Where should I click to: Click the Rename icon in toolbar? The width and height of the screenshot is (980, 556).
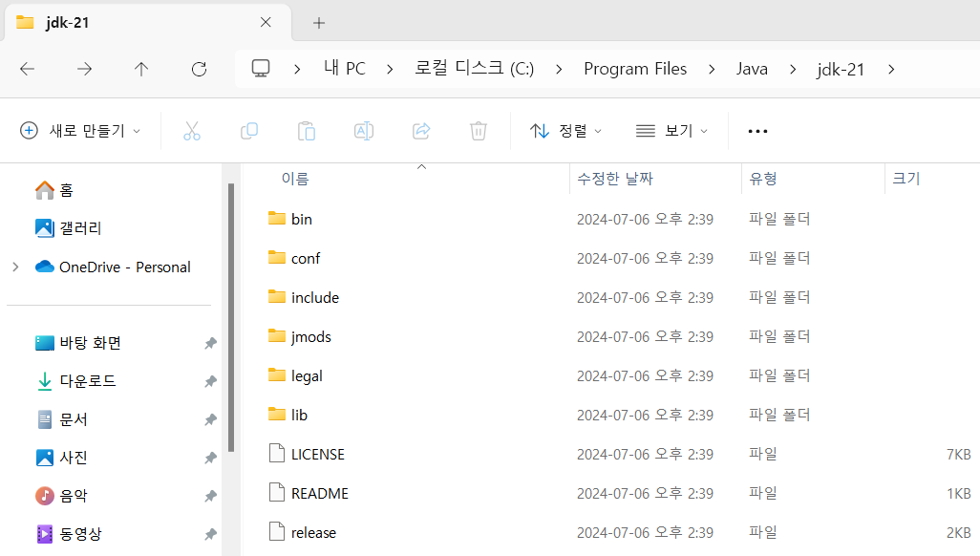(x=364, y=131)
